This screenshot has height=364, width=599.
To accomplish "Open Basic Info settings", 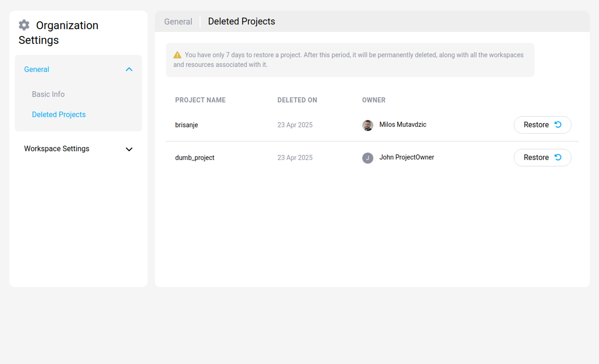I will click(48, 94).
